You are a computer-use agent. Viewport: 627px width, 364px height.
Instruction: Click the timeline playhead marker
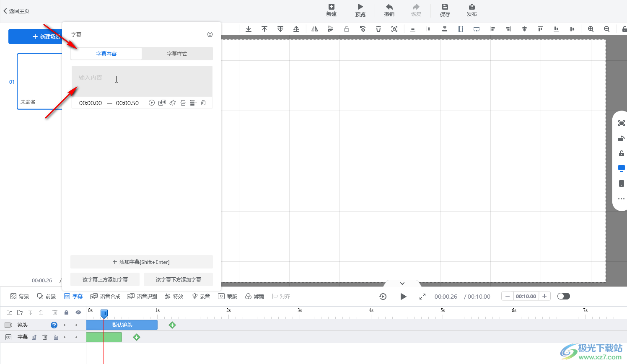pos(104,313)
